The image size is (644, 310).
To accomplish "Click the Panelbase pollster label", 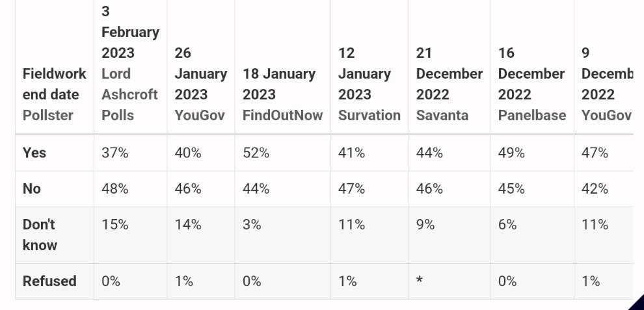I will click(x=532, y=116).
